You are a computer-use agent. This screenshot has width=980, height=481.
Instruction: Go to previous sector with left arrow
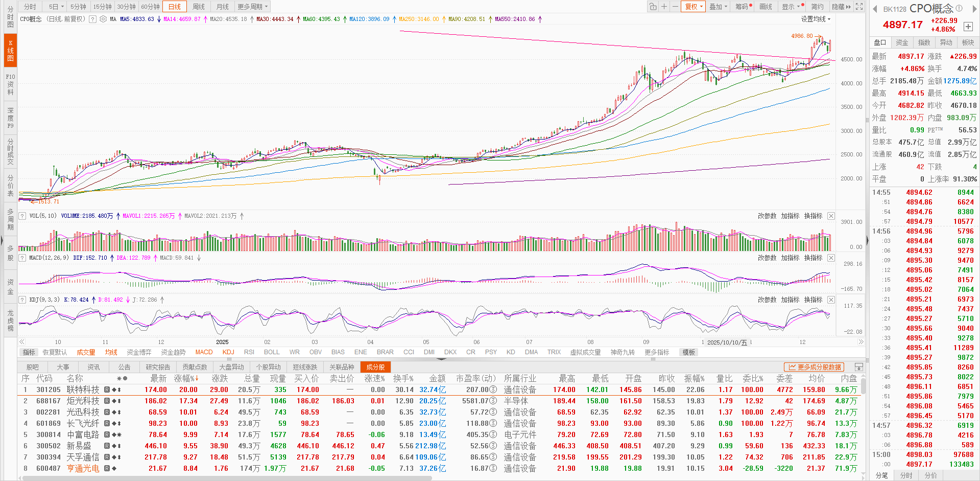click(x=875, y=9)
